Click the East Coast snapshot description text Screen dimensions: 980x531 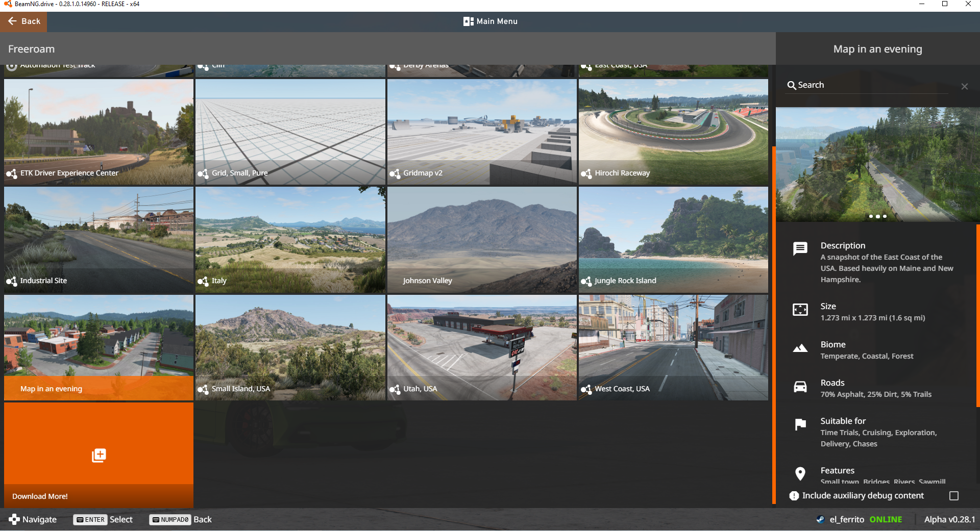(x=887, y=268)
